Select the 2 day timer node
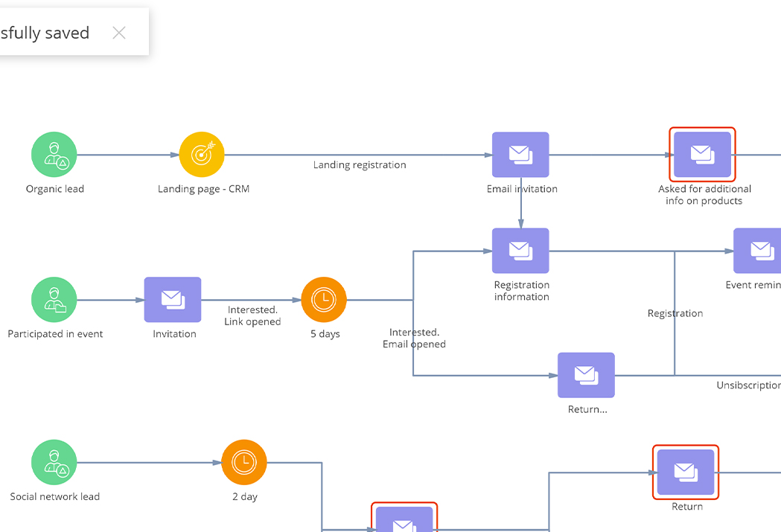781x532 pixels. pos(244,462)
